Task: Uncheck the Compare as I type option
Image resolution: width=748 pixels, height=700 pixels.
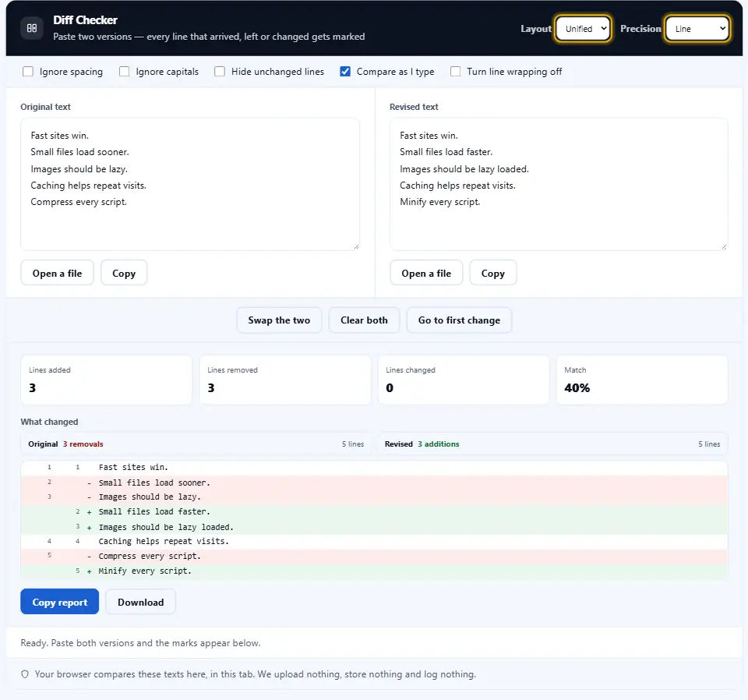Action: (x=345, y=72)
